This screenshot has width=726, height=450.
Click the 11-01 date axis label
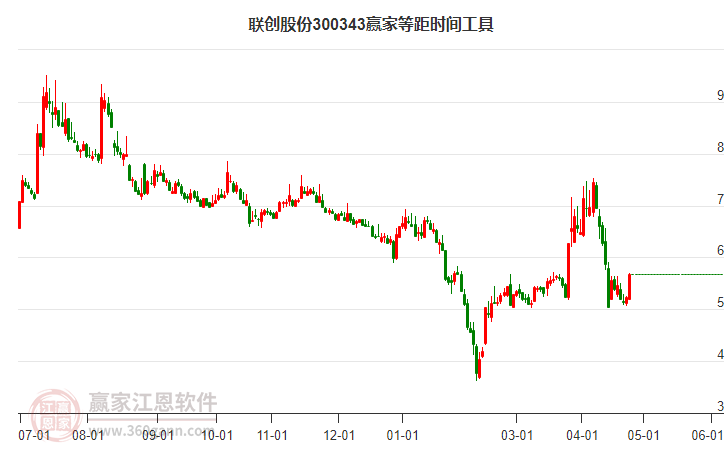[272, 436]
